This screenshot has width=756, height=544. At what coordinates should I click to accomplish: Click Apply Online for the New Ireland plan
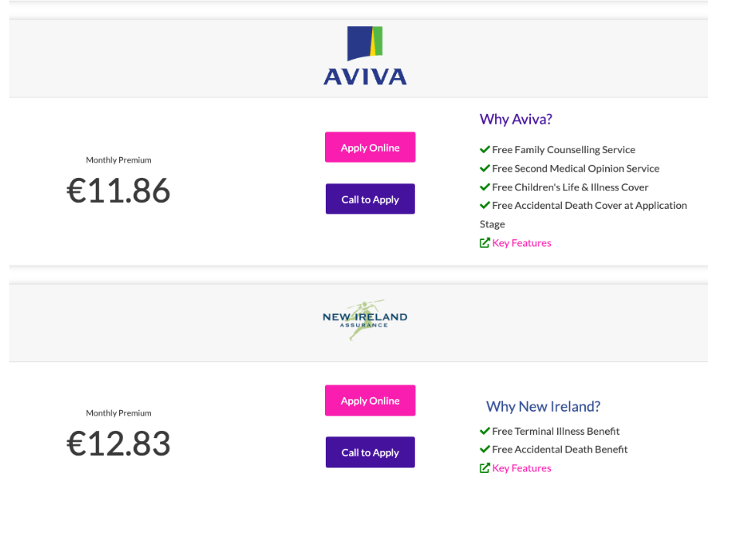click(370, 400)
